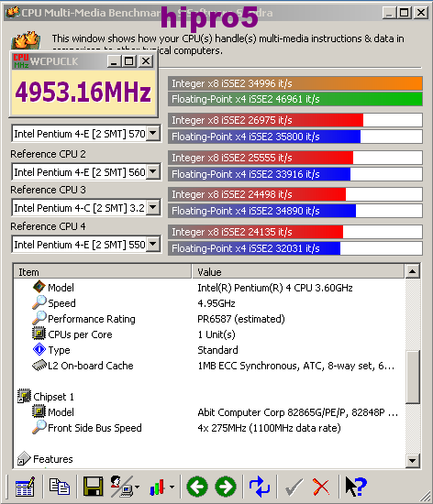Click the 4x 275MHz data rate value
The width and height of the screenshot is (433, 504).
[269, 428]
